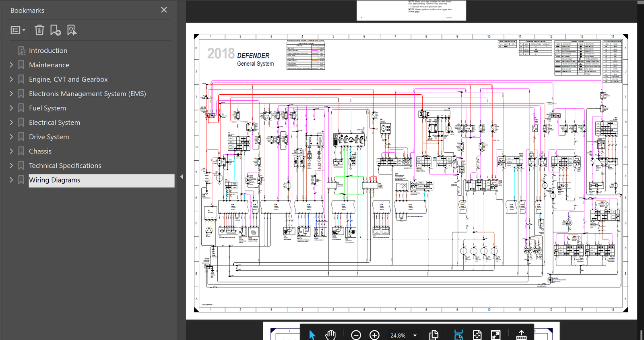Expand the Chassis bookmark

pos(11,151)
